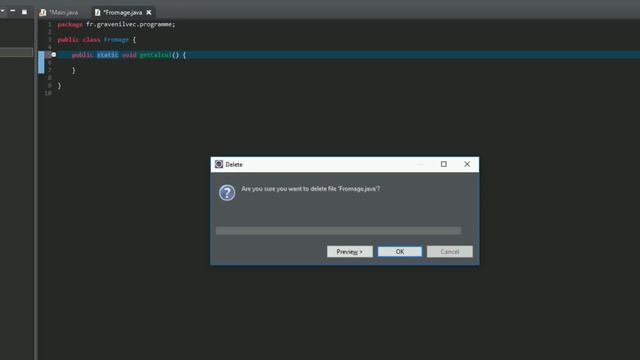
Task: Click the Eclipse icon in Delete dialog
Action: (219, 164)
